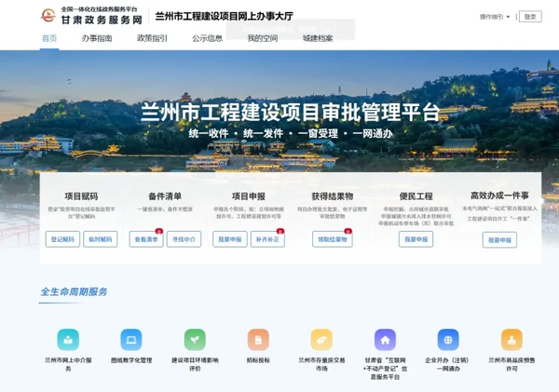
Task: Click 补齐补正 button under 项目申报
Action: pos(267,239)
